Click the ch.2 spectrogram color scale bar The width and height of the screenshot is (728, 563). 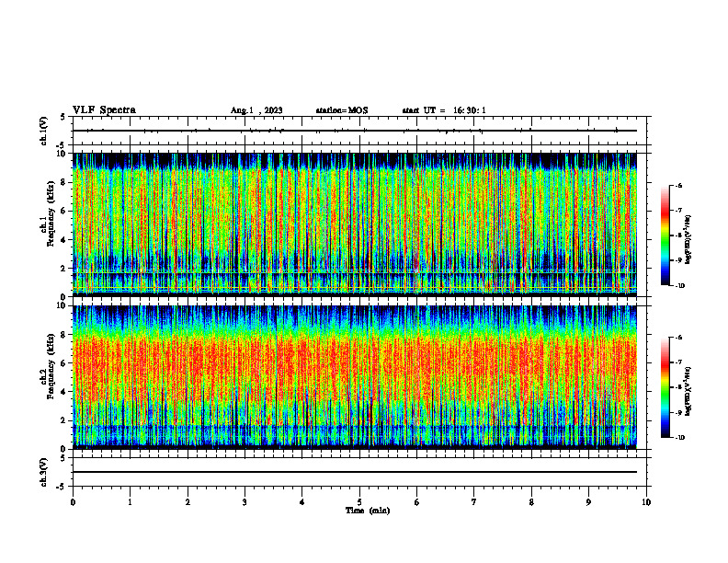(665, 387)
